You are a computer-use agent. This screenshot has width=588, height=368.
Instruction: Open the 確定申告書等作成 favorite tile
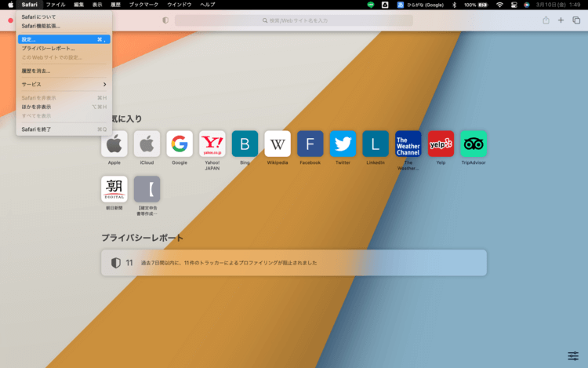pos(147,189)
